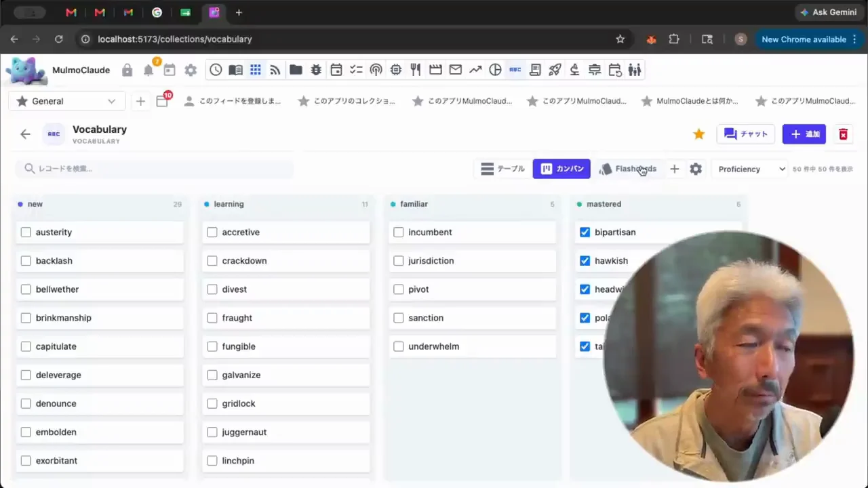Uncheck the hawkish checkbox
The image size is (868, 488).
(x=585, y=261)
